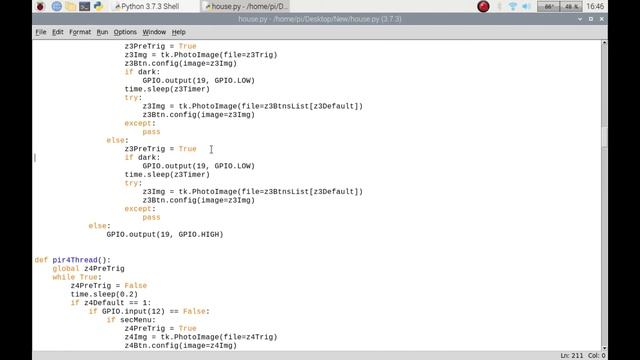This screenshot has height=360, width=640.
Task: Click the vertical scrollbar thumb
Action: point(604,137)
